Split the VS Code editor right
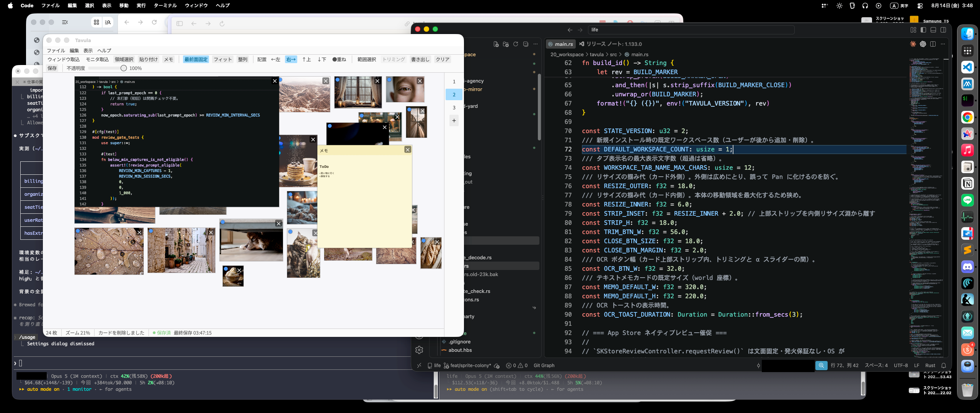 point(933,44)
